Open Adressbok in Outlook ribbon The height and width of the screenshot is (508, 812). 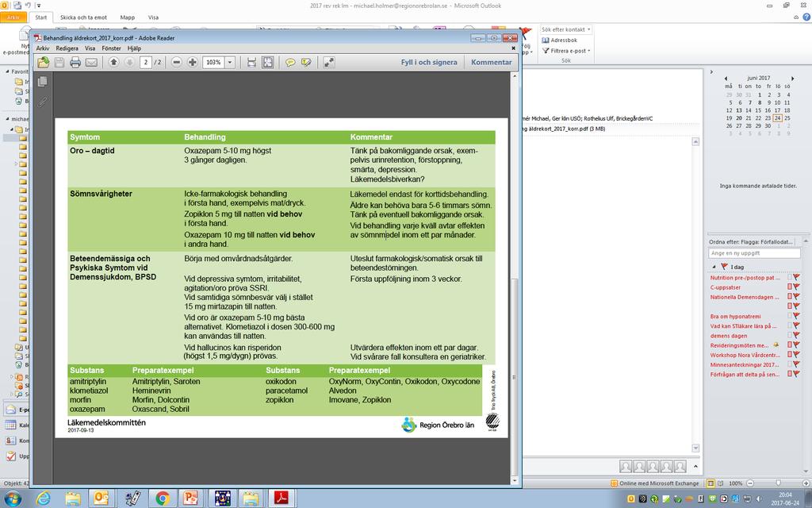559,40
